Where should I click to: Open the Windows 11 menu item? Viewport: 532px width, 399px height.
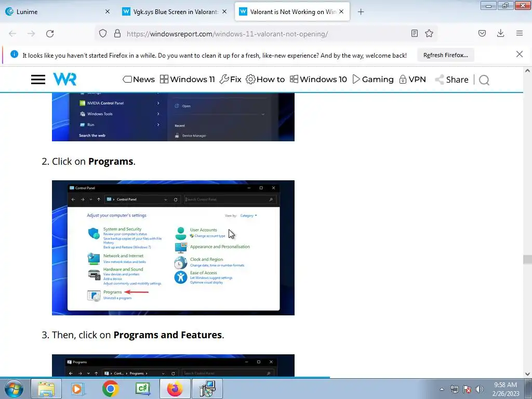(x=187, y=79)
